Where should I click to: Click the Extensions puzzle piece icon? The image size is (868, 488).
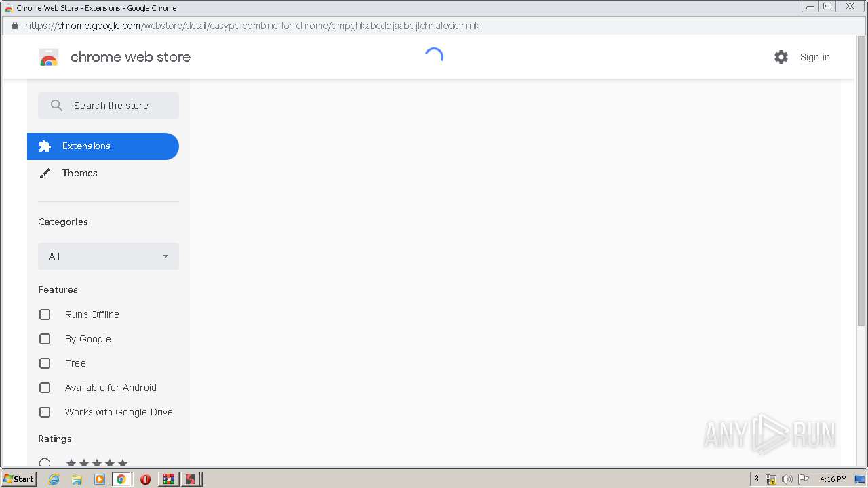pyautogui.click(x=45, y=146)
